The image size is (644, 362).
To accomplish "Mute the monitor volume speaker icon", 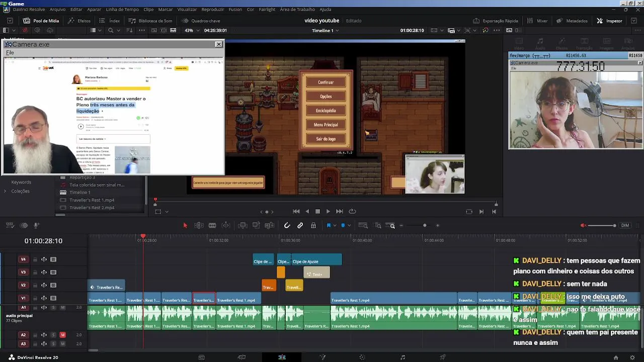I will [x=583, y=226].
